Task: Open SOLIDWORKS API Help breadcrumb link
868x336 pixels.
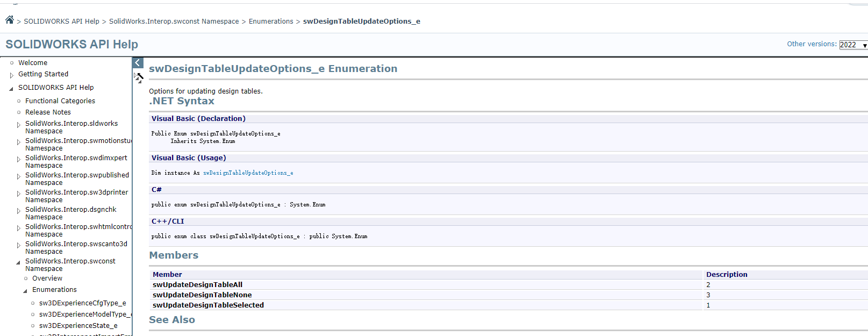Action: click(61, 22)
